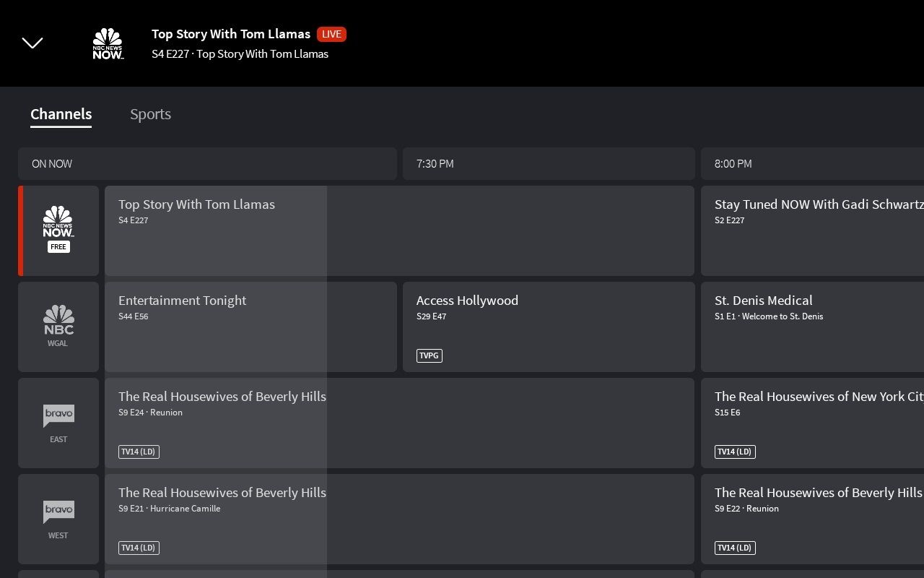
Task: Choose the Bravo West channel icon
Action: [58, 519]
